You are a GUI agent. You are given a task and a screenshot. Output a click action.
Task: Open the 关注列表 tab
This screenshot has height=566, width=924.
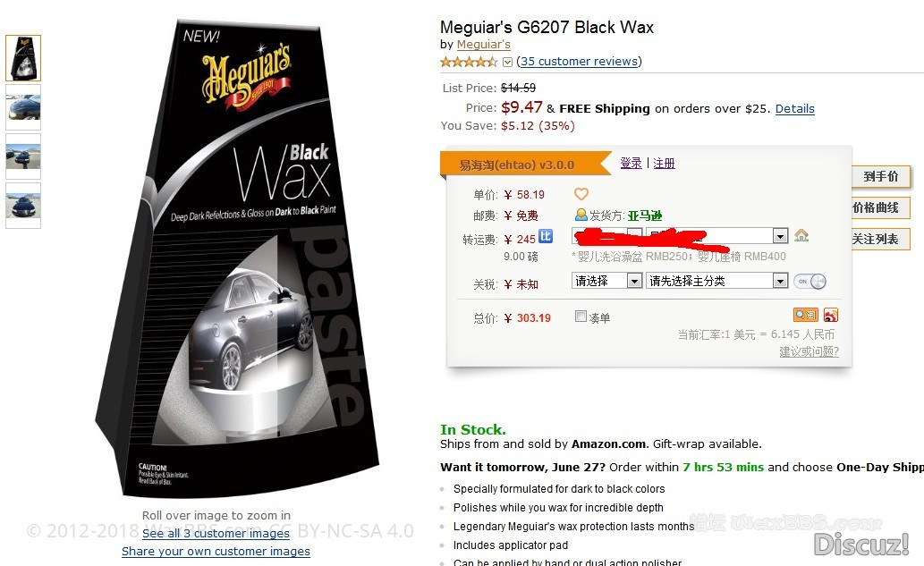[880, 239]
